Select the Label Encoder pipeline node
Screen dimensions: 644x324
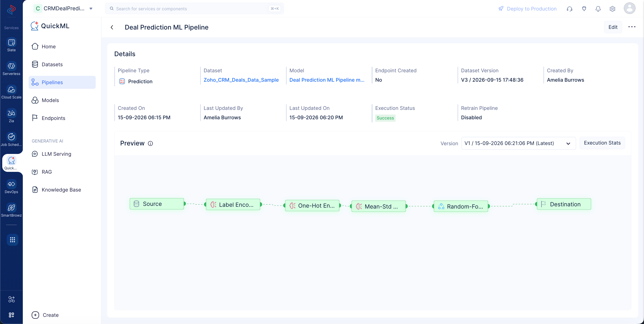click(x=233, y=205)
